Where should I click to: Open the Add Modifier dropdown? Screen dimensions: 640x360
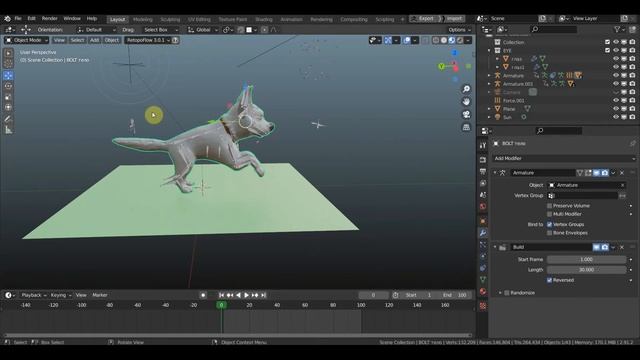coord(564,158)
